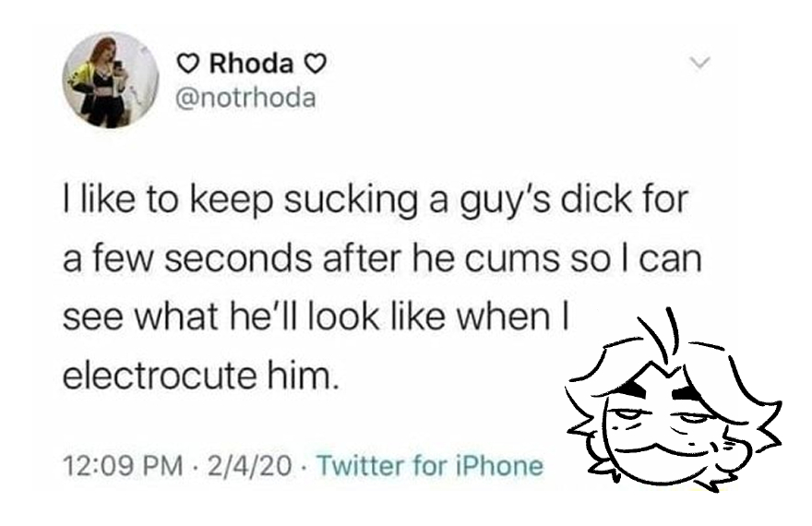Open the Rhoda display name
The width and height of the screenshot is (812, 526).
coord(252,64)
